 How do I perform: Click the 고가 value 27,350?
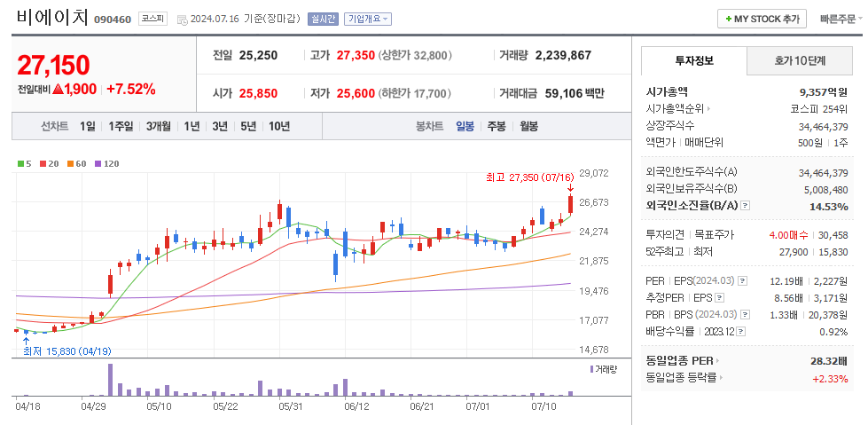click(x=356, y=55)
